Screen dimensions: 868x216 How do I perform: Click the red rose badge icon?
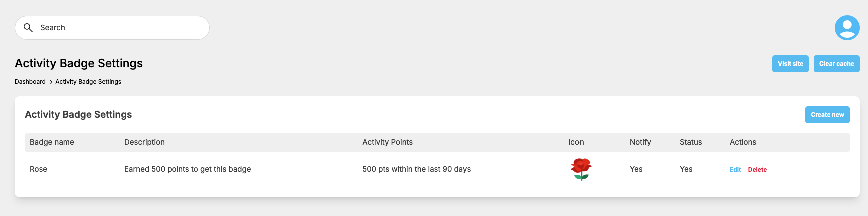581,169
